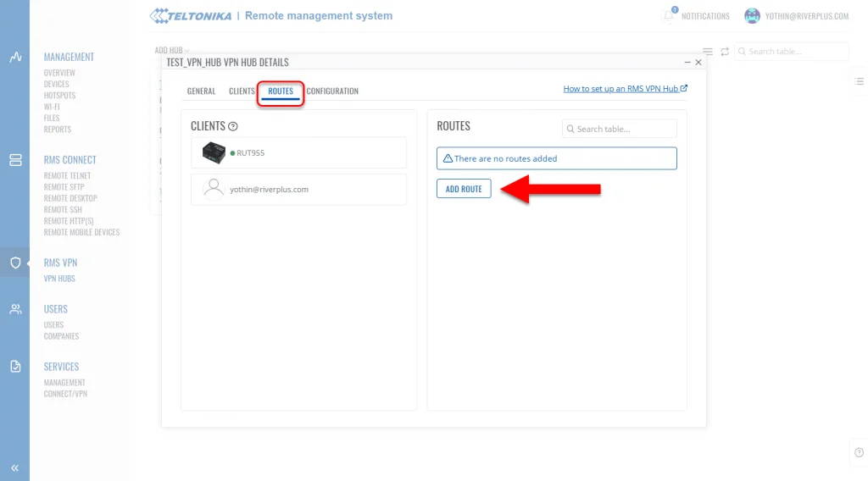Screen dimensions: 868x481
Task: Select the yothin@riverplus.com client row
Action: click(298, 189)
